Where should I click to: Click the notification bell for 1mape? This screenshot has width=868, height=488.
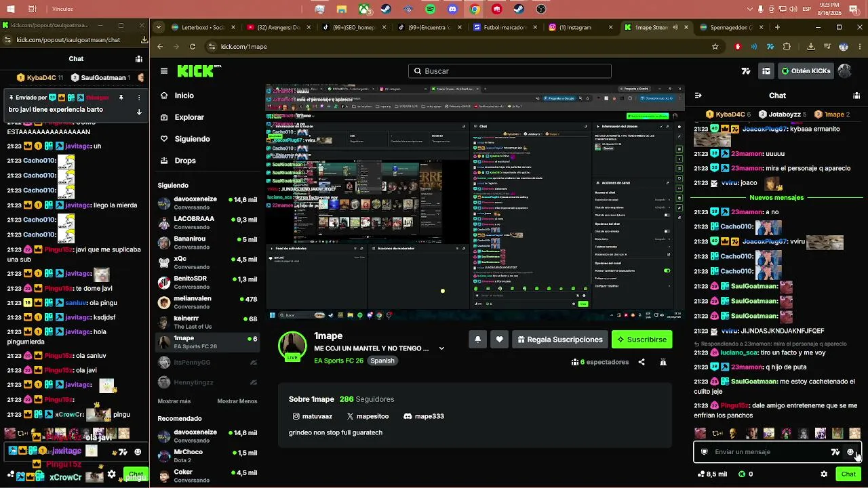477,340
